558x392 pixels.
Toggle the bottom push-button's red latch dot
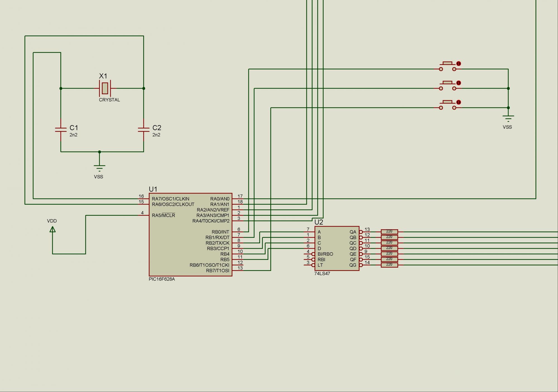click(x=459, y=102)
